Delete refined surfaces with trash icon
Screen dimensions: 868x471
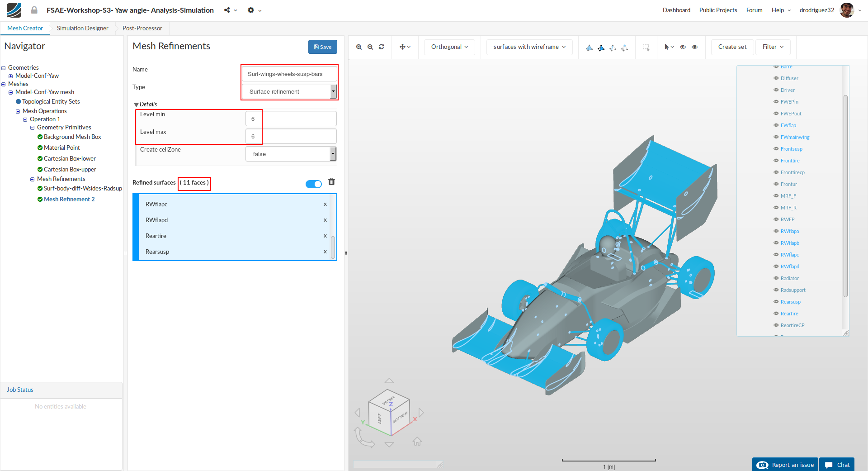tap(332, 181)
